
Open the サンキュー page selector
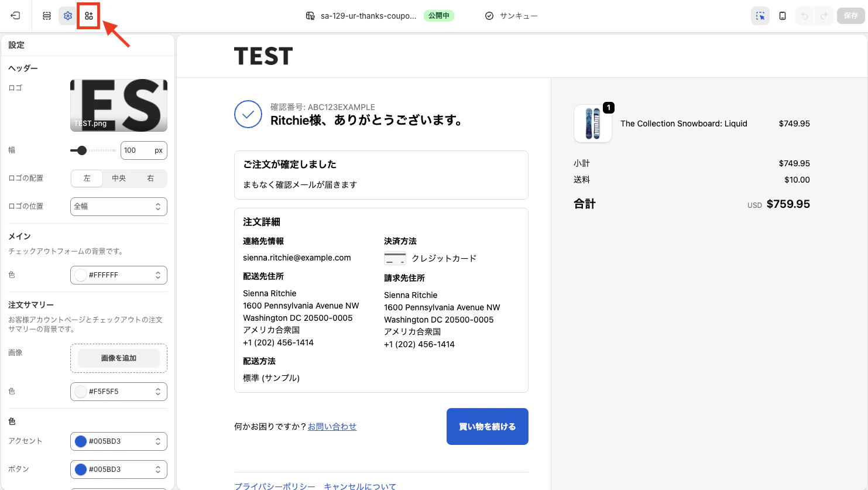click(519, 16)
